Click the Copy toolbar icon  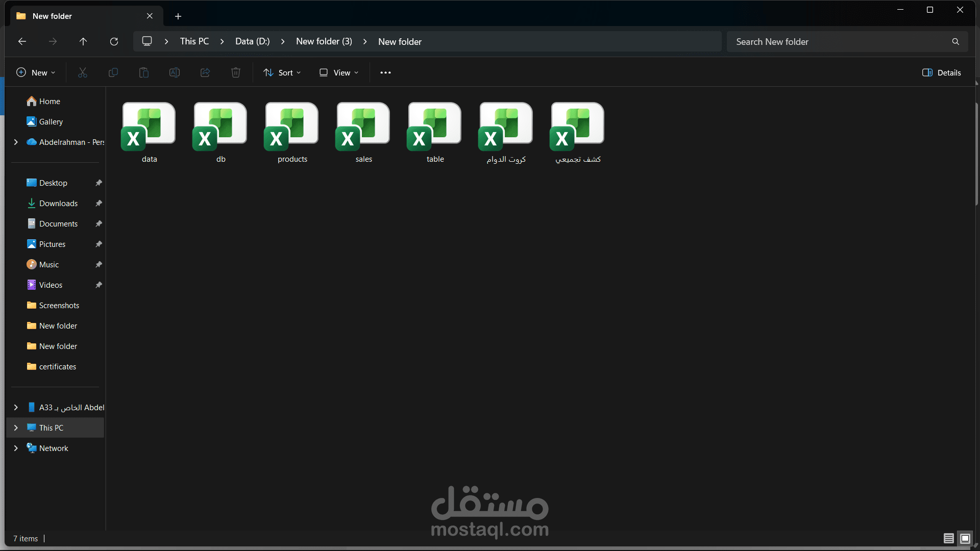[113, 72]
